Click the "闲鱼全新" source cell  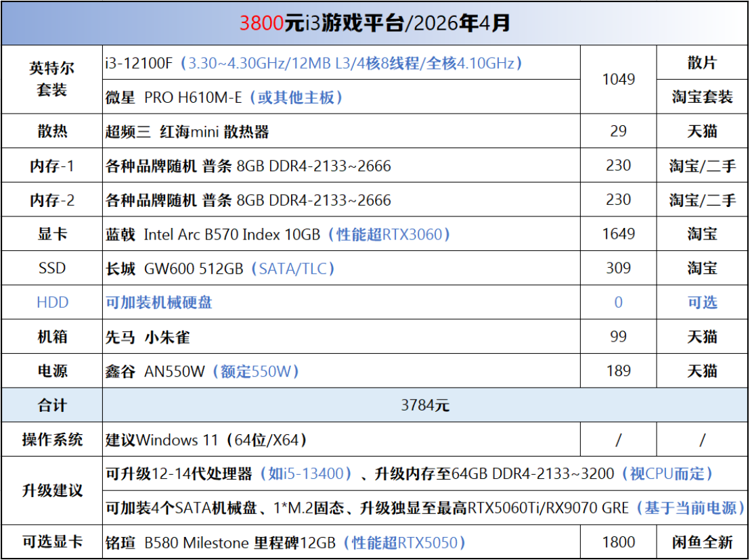pos(702,542)
